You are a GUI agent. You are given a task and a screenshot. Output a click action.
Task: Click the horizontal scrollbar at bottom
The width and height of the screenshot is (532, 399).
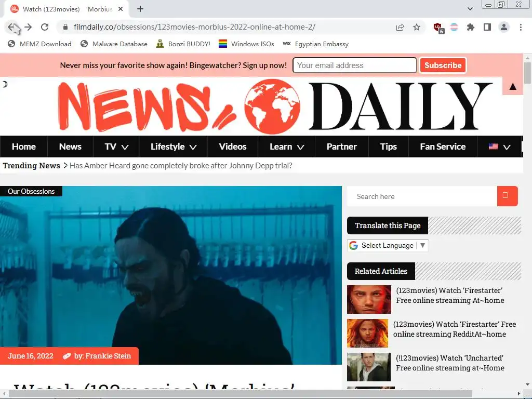point(240,394)
